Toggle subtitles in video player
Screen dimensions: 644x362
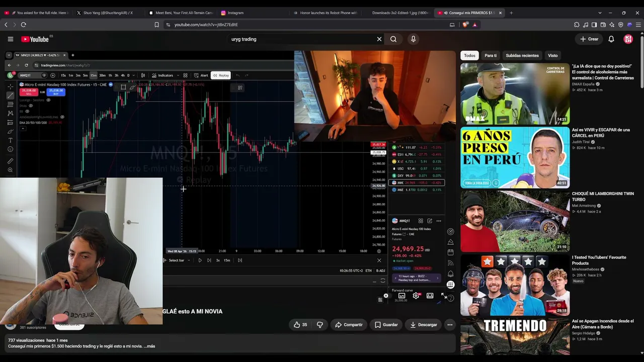401,296
